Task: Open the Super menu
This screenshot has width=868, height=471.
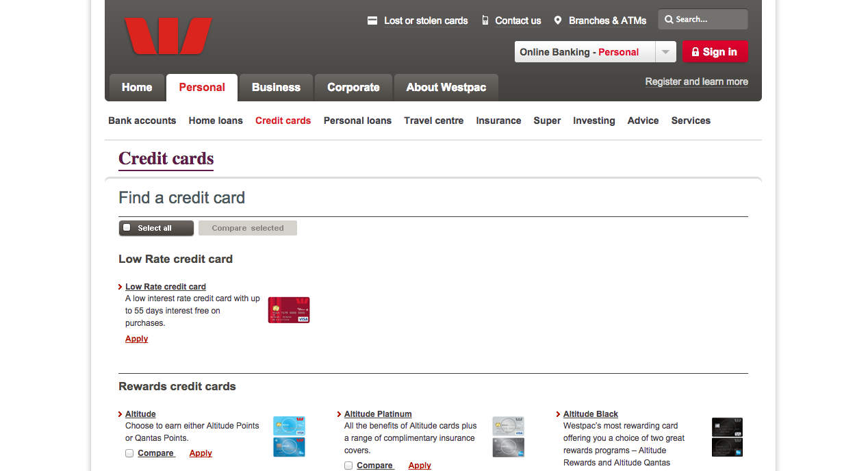Action: [548, 120]
